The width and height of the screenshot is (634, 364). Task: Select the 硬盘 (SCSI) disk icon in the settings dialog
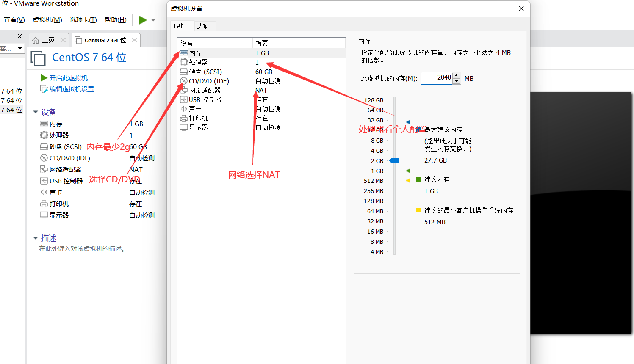pyautogui.click(x=184, y=72)
